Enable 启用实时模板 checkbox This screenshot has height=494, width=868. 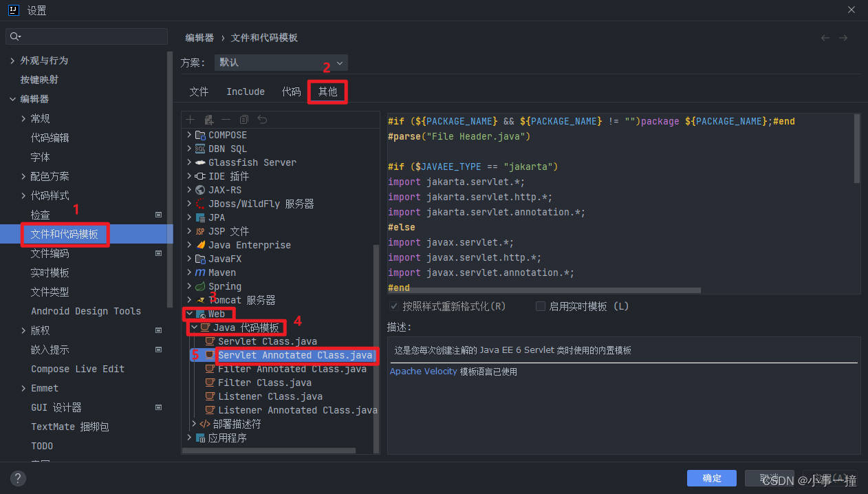click(541, 306)
